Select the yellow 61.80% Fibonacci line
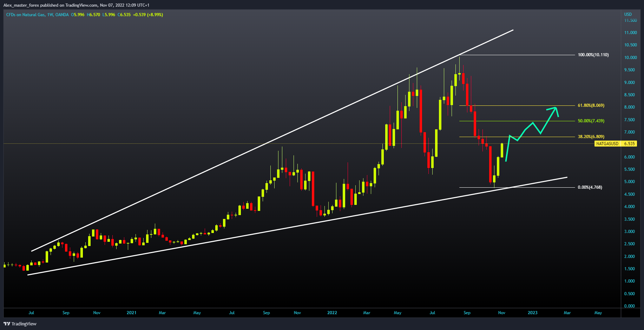644x330 pixels. [518, 105]
